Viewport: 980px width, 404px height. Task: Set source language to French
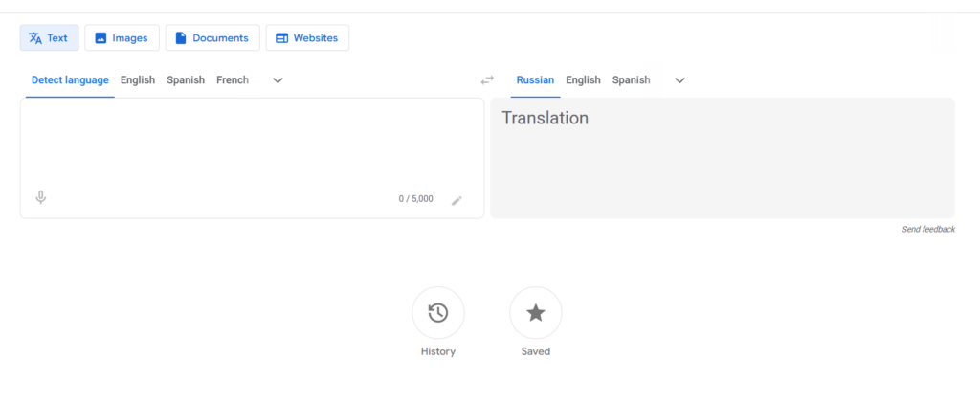[233, 80]
